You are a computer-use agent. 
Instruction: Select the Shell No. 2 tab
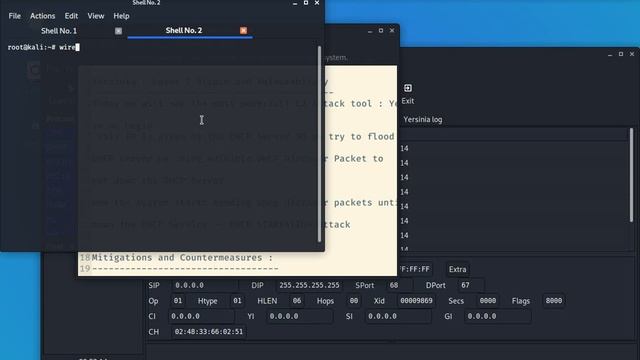tap(184, 30)
